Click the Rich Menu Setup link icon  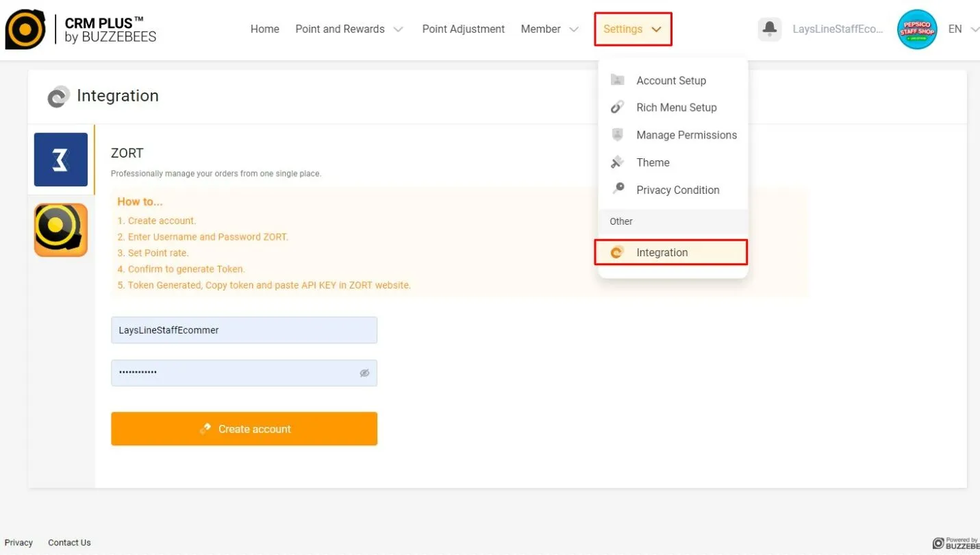tap(617, 108)
